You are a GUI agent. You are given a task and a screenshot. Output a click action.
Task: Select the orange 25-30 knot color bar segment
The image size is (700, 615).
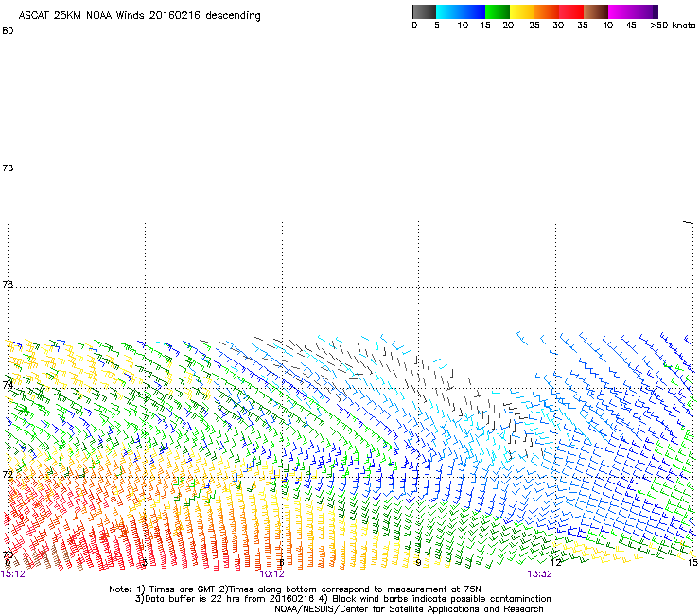point(547,11)
